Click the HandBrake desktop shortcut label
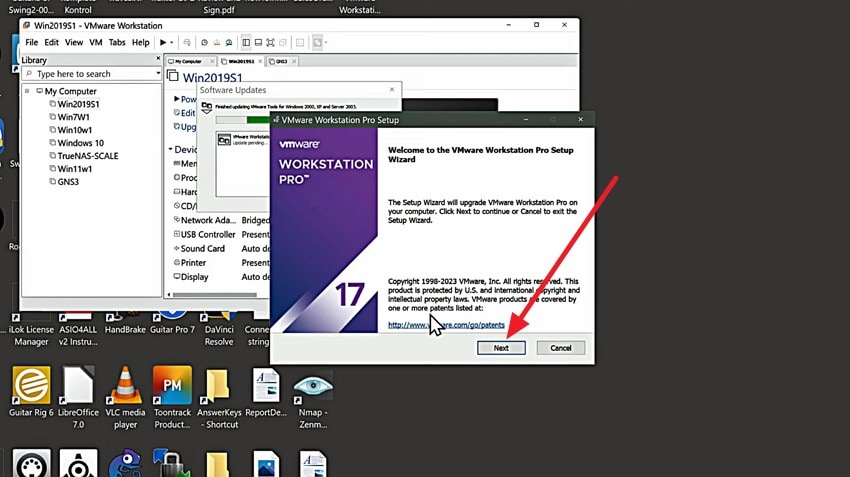The width and height of the screenshot is (850, 477). pyautogui.click(x=125, y=330)
